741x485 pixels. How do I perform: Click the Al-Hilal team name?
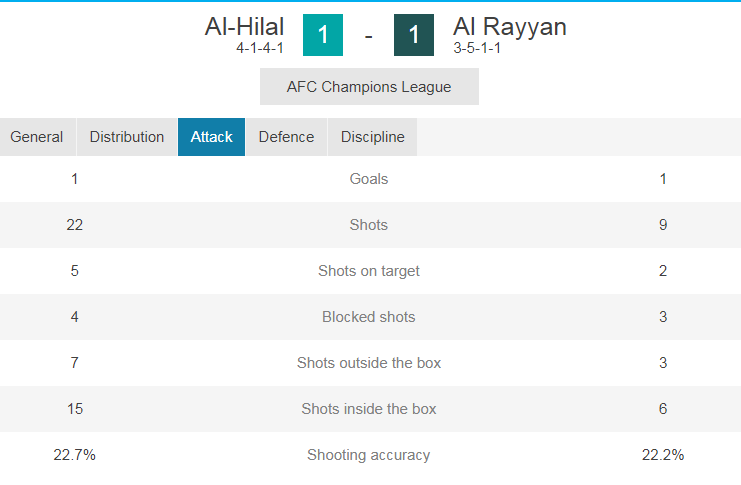(244, 26)
